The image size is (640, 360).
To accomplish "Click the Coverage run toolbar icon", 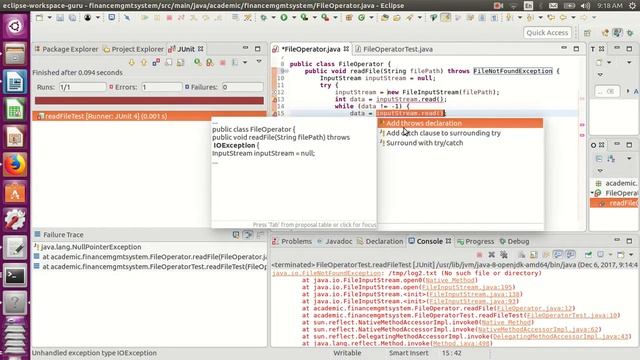I will pos(304,18).
